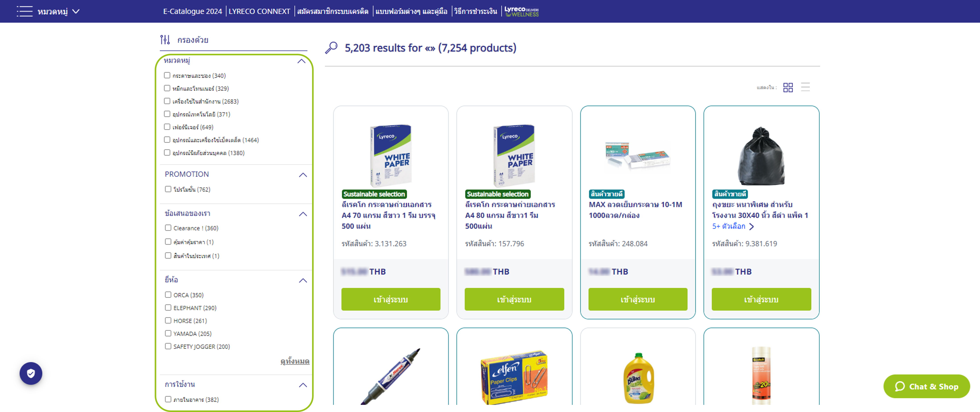Image resolution: width=980 pixels, height=412 pixels.
Task: Check the โปรโมชั่น (762) promotion checkbox
Action: [x=168, y=189]
